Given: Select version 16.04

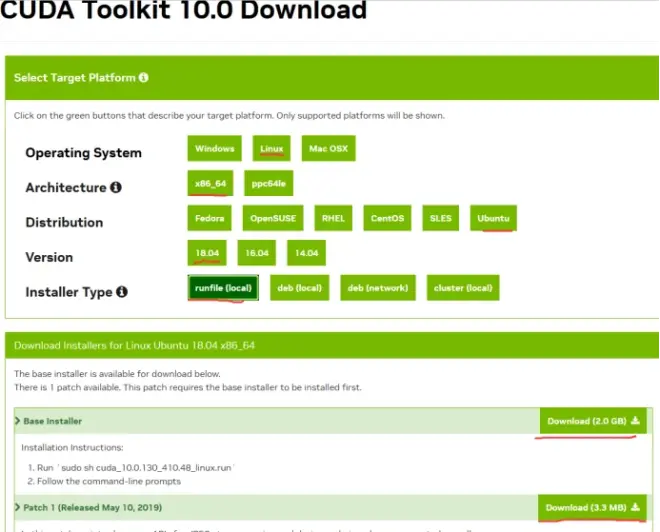Looking at the screenshot, I should (257, 253).
